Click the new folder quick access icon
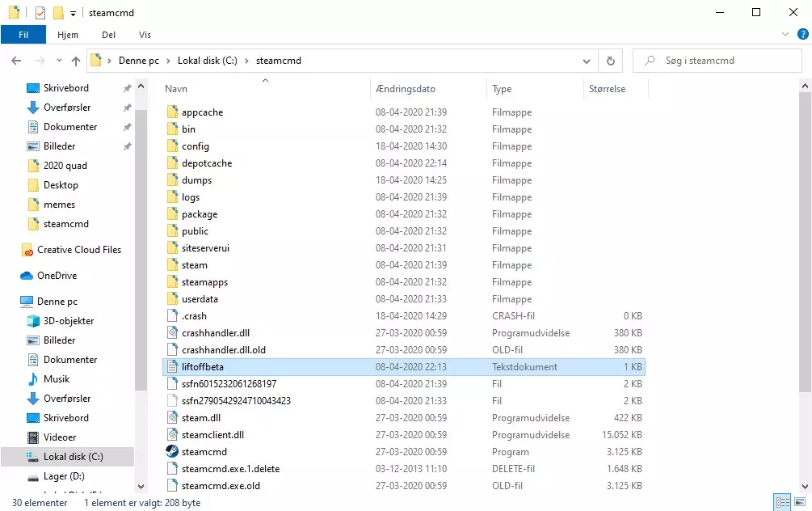 point(58,12)
